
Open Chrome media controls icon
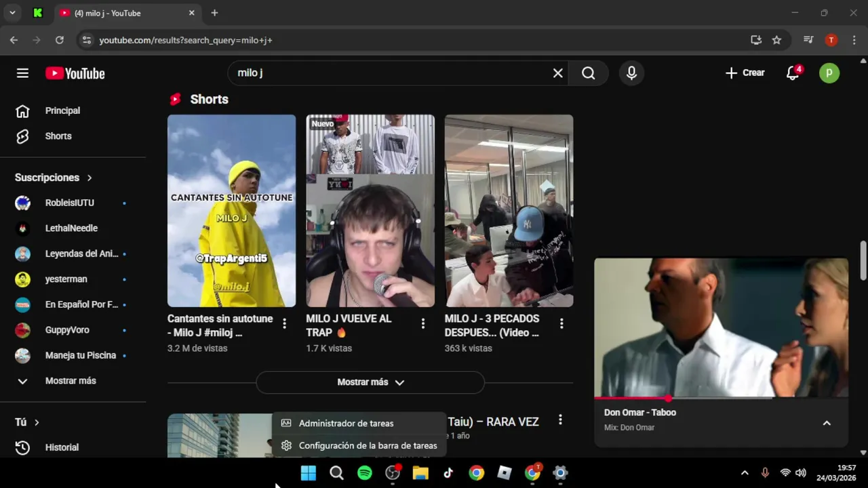(x=808, y=40)
